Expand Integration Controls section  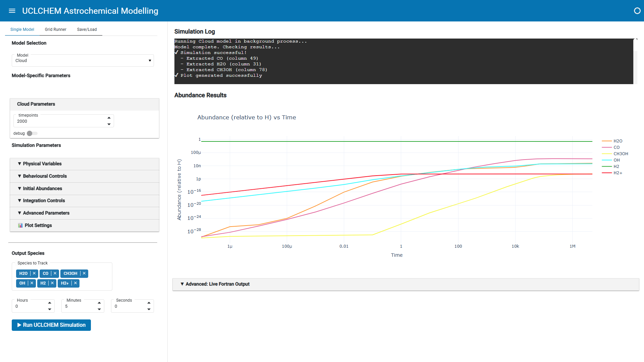point(85,201)
